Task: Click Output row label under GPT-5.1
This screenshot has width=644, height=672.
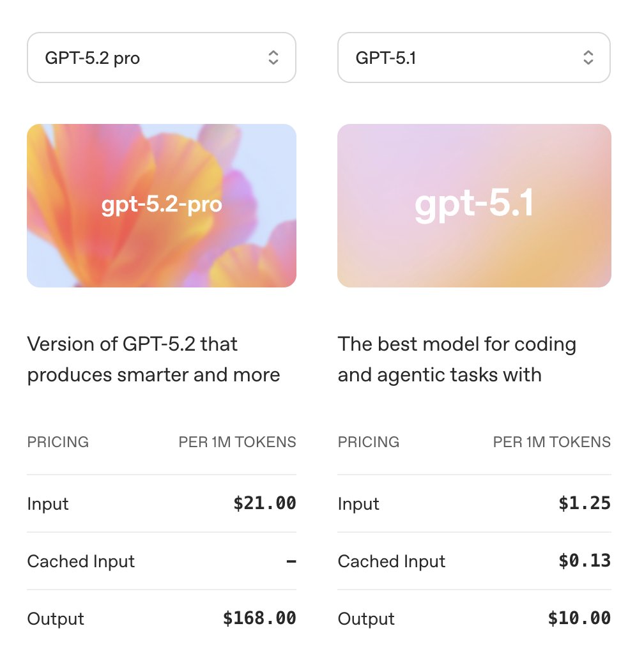Action: coord(365,619)
